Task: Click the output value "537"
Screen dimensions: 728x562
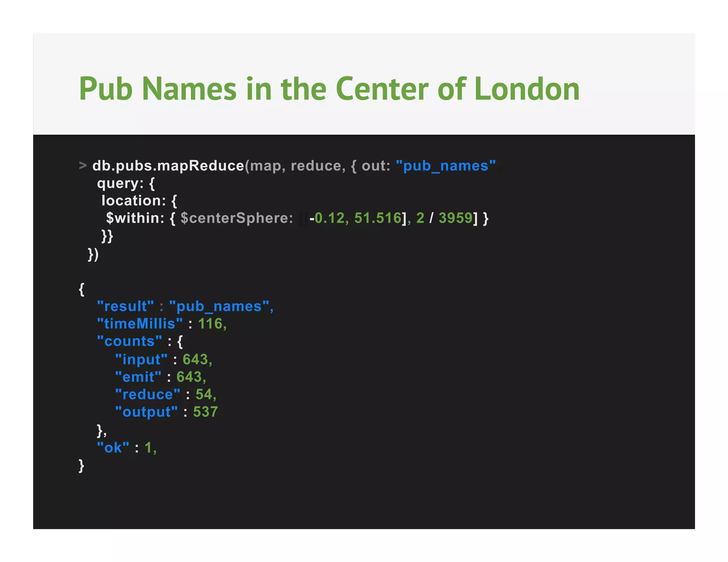Action: coord(205,412)
